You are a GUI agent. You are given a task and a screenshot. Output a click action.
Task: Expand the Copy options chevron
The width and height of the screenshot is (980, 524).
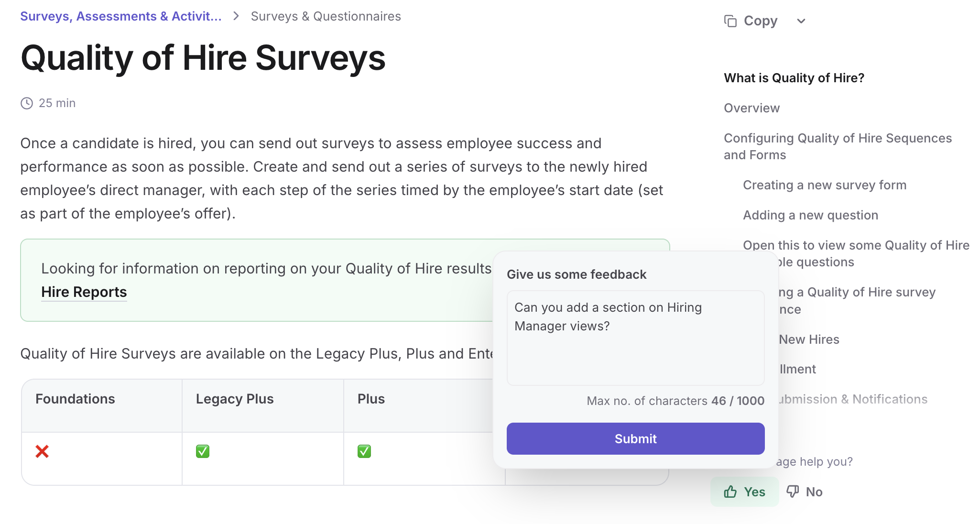(x=801, y=21)
